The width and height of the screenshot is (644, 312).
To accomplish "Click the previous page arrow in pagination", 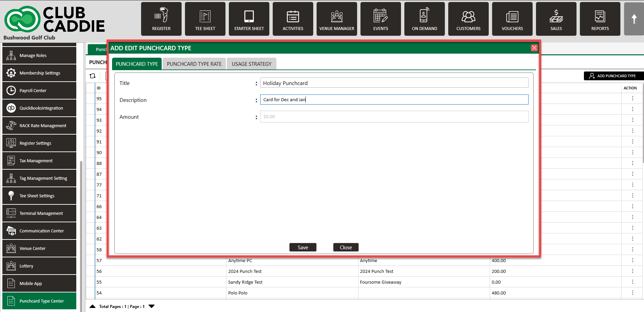I will click(x=92, y=306).
